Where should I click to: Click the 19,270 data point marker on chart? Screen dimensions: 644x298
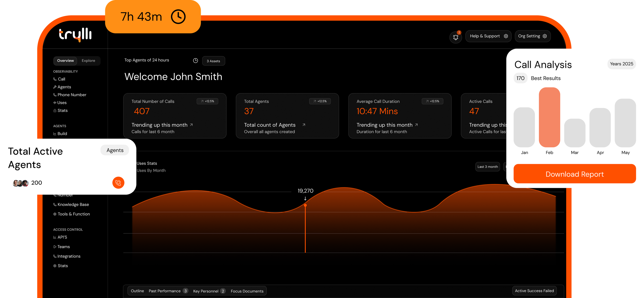[305, 205]
